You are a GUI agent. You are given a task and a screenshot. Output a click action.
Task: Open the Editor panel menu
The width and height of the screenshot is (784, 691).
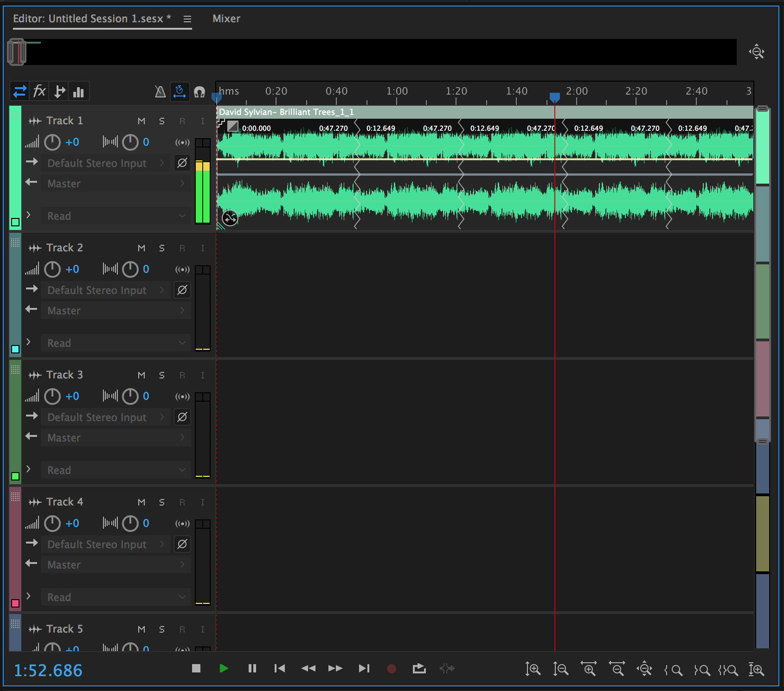click(187, 19)
